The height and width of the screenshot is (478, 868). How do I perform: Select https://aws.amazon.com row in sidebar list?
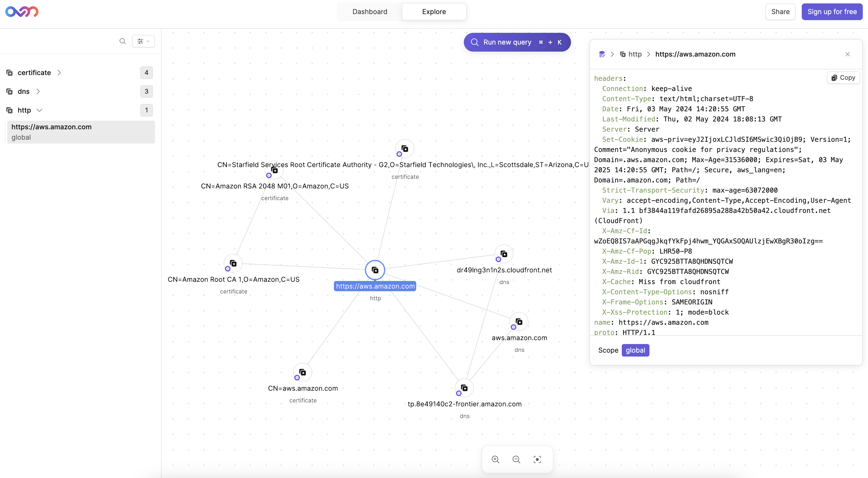point(81,132)
